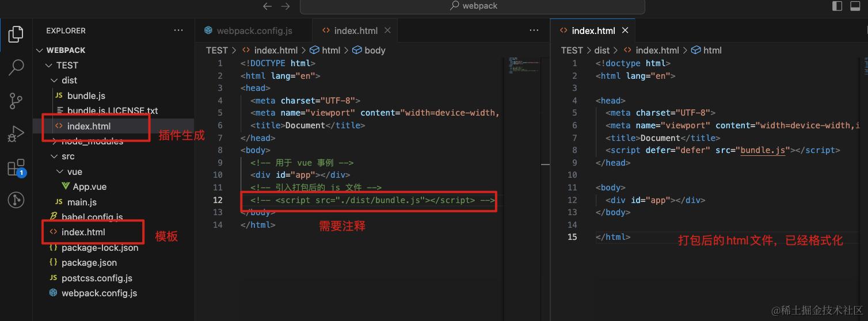
Task: Open left editor group more actions ellipsis
Action: coord(534,30)
